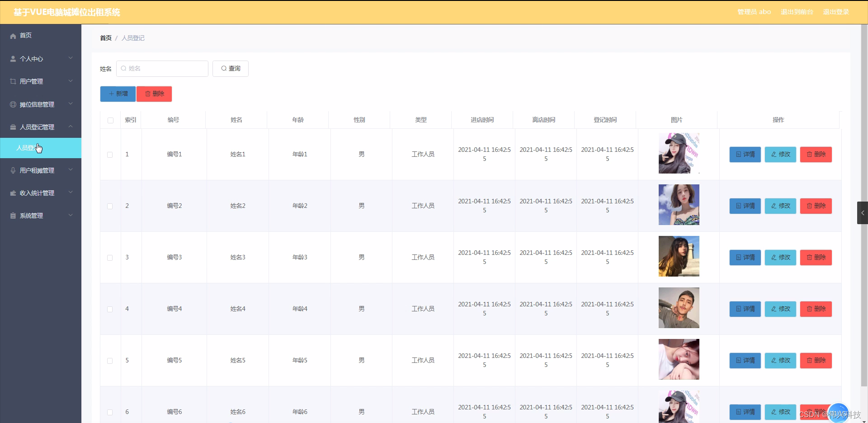Check the checkbox for row 编号3

point(110,258)
